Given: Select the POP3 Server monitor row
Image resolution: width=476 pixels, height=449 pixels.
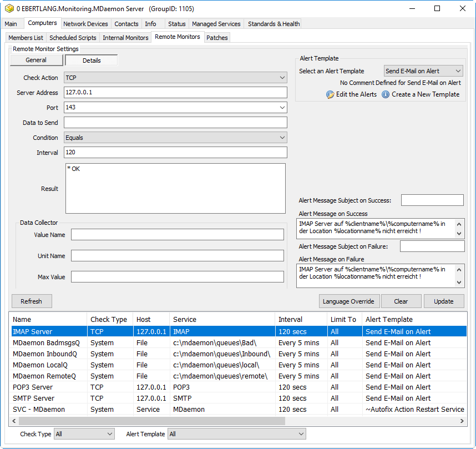Looking at the screenshot, I should click(33, 387).
